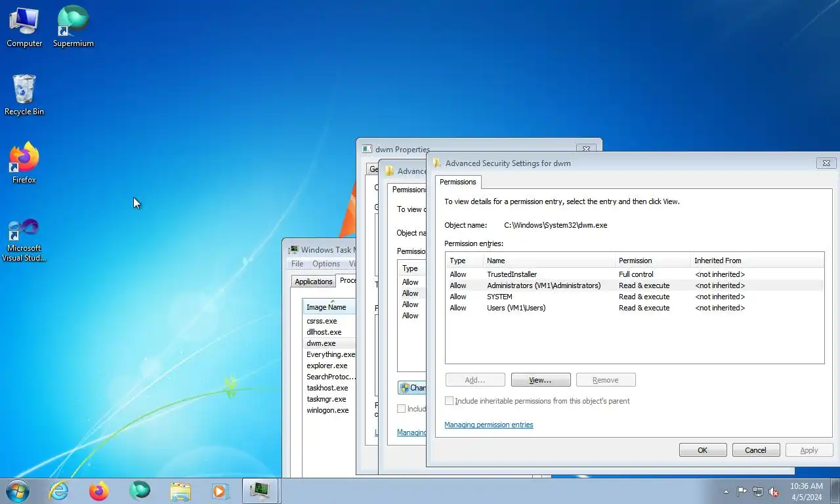840x504 pixels.
Task: Open the Recycle Bin desktop icon
Action: pos(24,95)
